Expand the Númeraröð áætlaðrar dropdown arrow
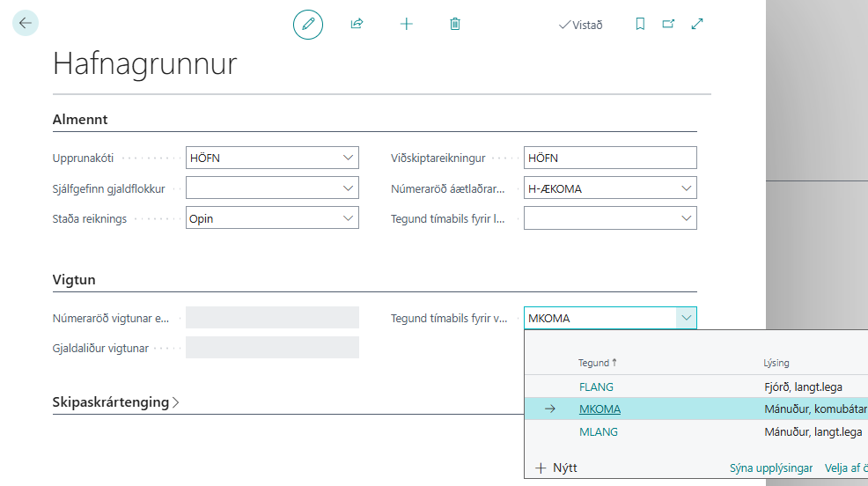The image size is (868, 486). 685,188
